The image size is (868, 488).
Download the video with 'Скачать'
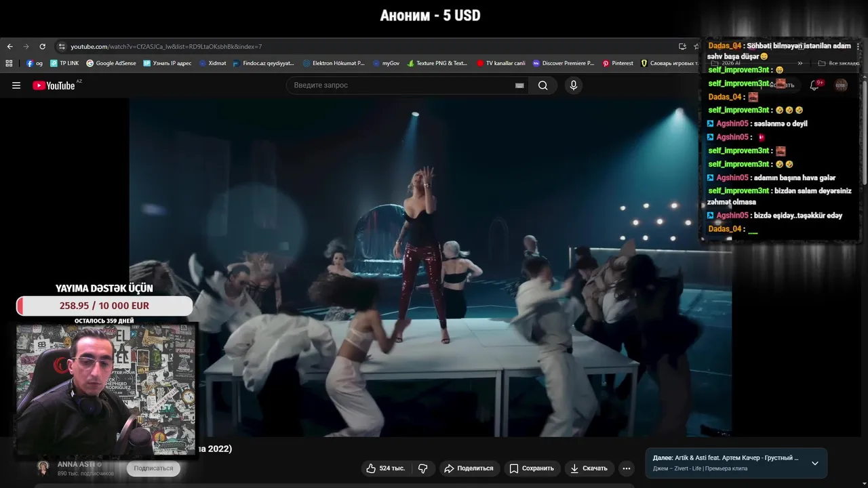click(589, 468)
